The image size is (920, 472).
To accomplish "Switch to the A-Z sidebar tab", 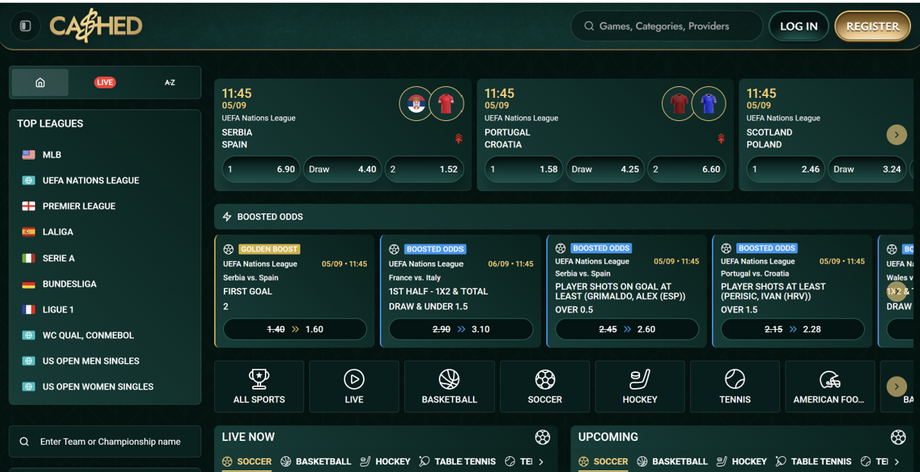I will click(170, 82).
